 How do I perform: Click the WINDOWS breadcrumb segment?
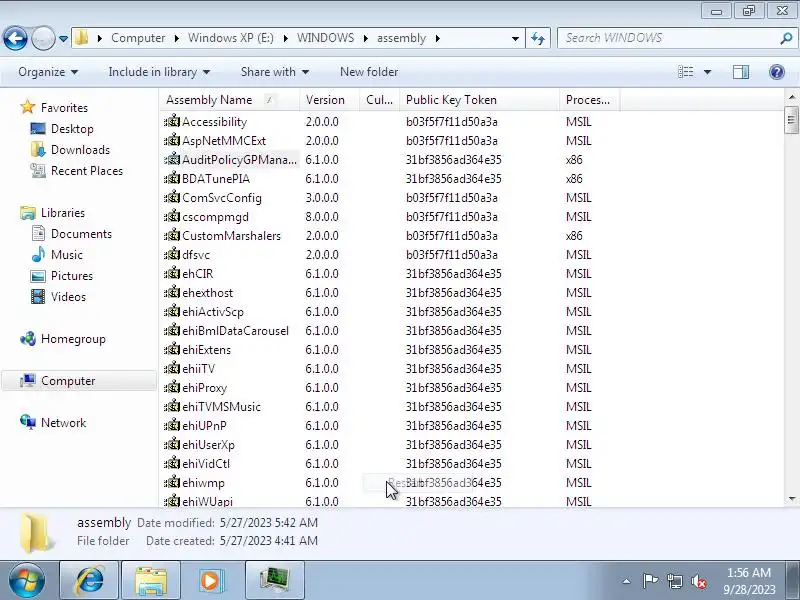point(326,38)
